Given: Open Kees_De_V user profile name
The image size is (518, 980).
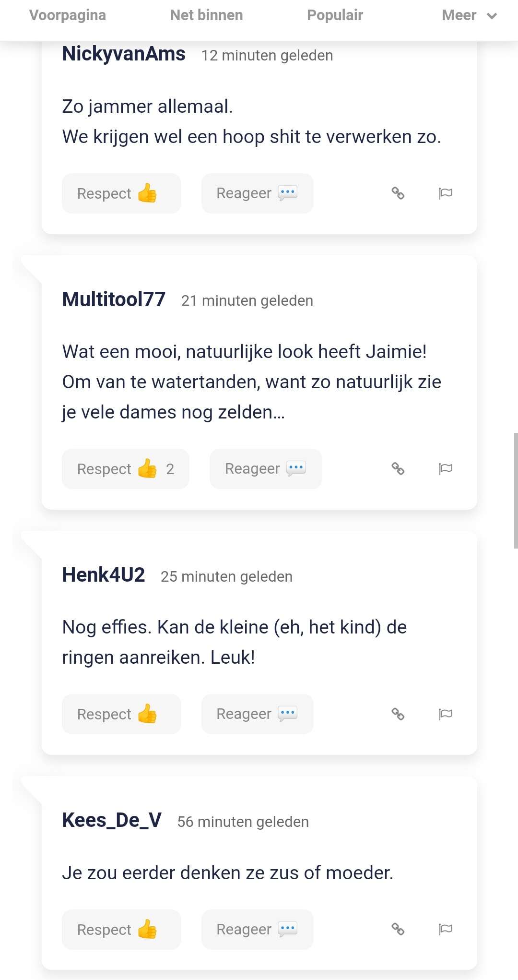Looking at the screenshot, I should click(112, 820).
